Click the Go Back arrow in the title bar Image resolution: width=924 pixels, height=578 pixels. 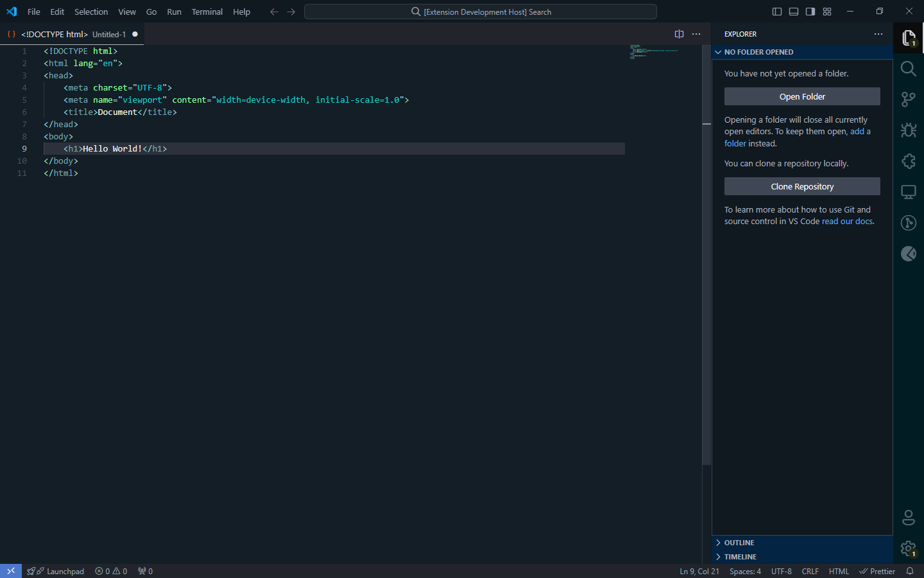(x=274, y=12)
